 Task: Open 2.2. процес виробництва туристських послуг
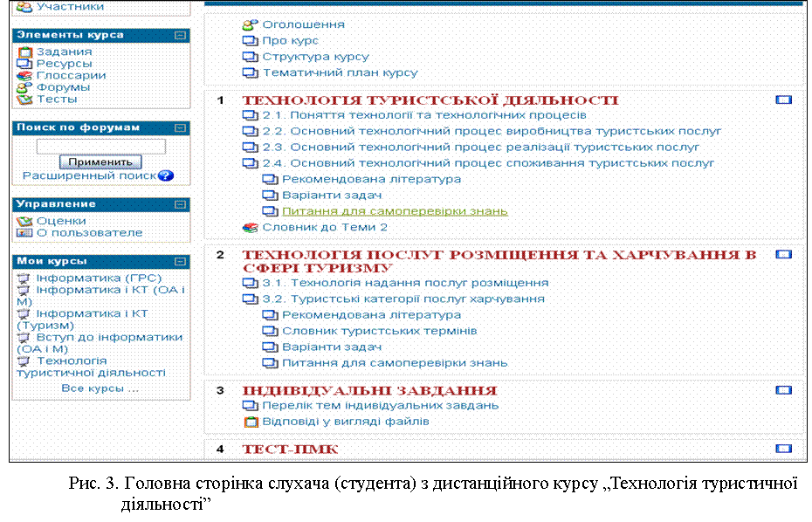pos(492,131)
